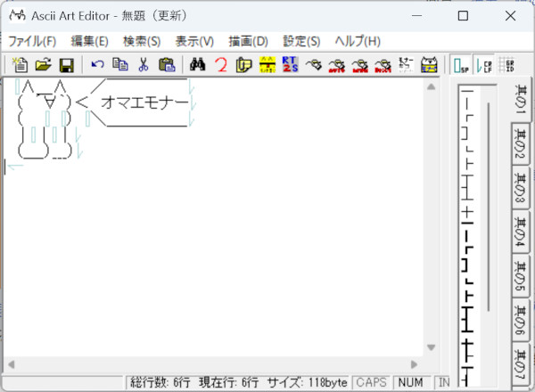Click the second draw icon labelled in red

pyautogui.click(x=337, y=64)
